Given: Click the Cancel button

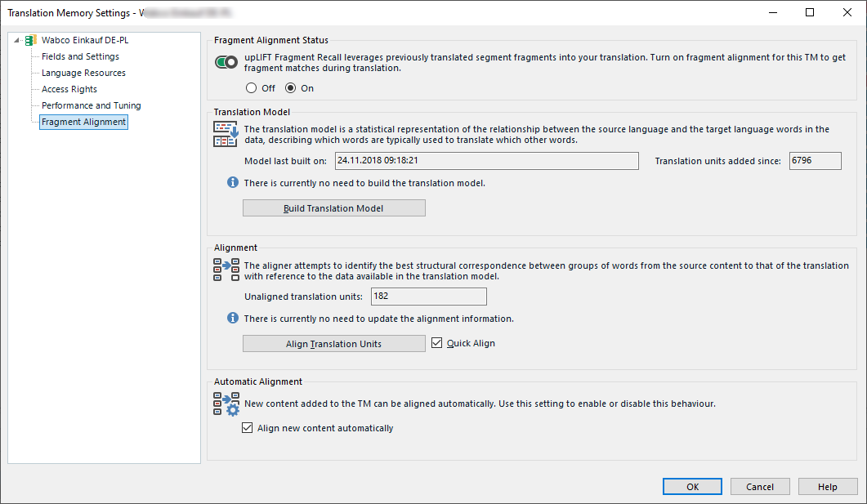Looking at the screenshot, I should coord(760,486).
